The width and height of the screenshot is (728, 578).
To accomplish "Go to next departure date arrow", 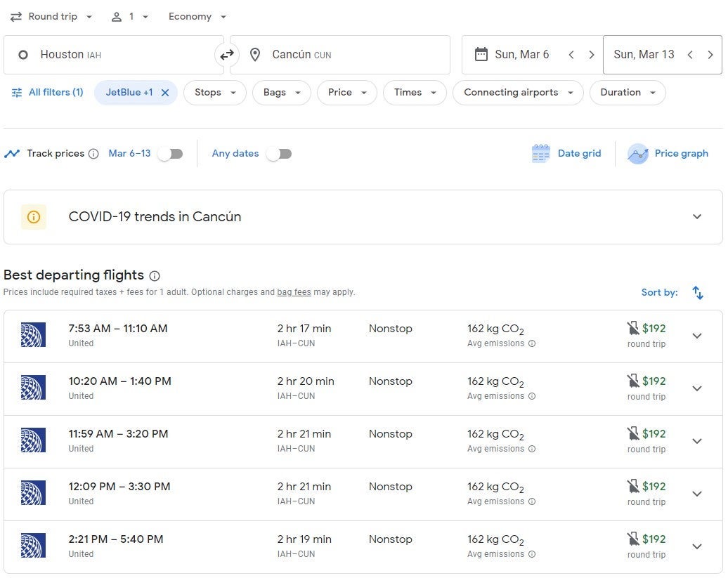I will tap(591, 55).
